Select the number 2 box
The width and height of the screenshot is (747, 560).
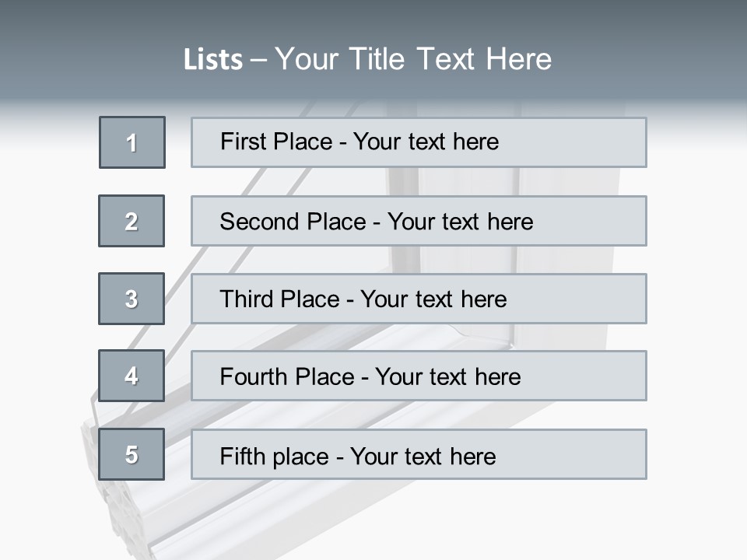tap(132, 221)
